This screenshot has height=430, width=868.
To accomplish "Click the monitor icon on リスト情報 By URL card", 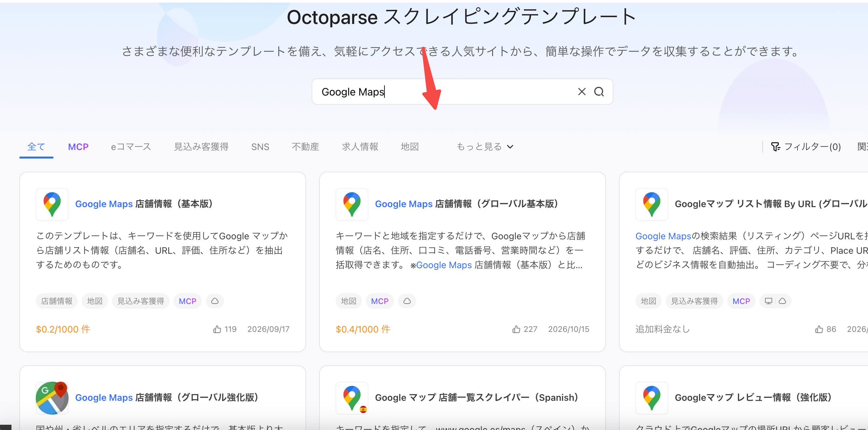I will (x=768, y=301).
